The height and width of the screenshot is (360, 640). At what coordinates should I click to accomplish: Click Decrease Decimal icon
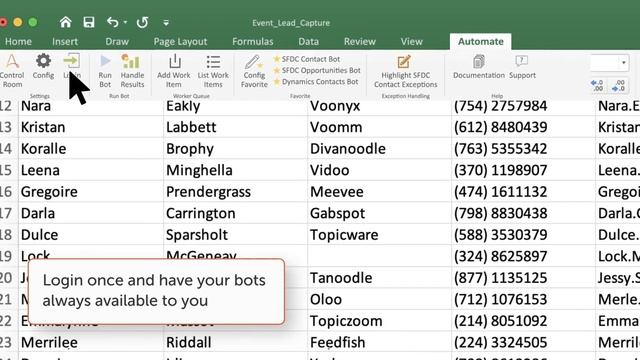pos(618,85)
